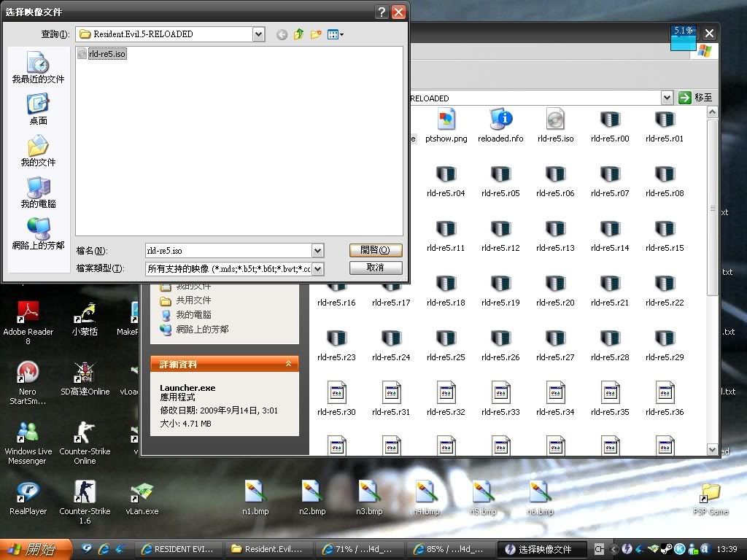Expand the file type (檔案類型) dropdown
Image resolution: width=747 pixels, height=560 pixels.
point(317,268)
